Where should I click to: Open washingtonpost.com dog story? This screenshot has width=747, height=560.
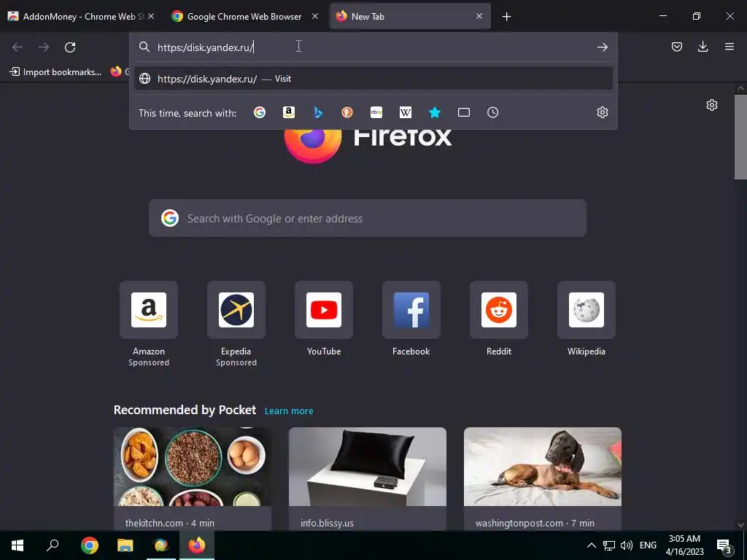(x=543, y=478)
